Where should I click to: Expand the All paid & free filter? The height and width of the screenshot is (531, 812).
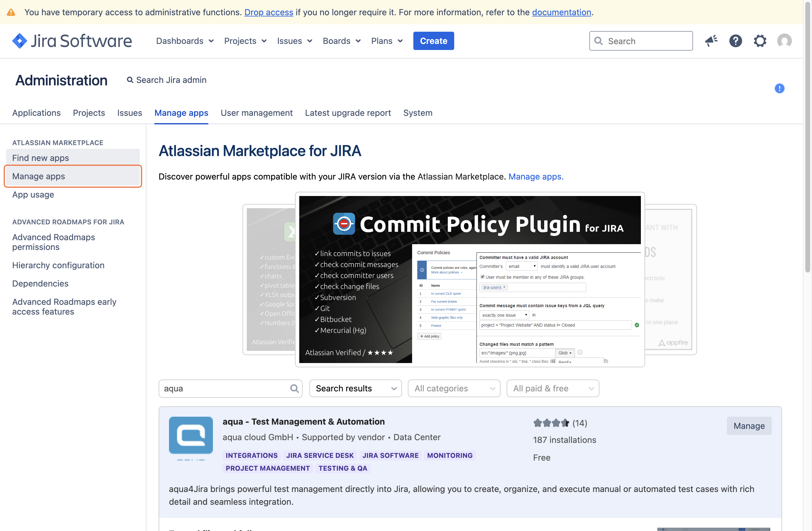[x=553, y=388]
